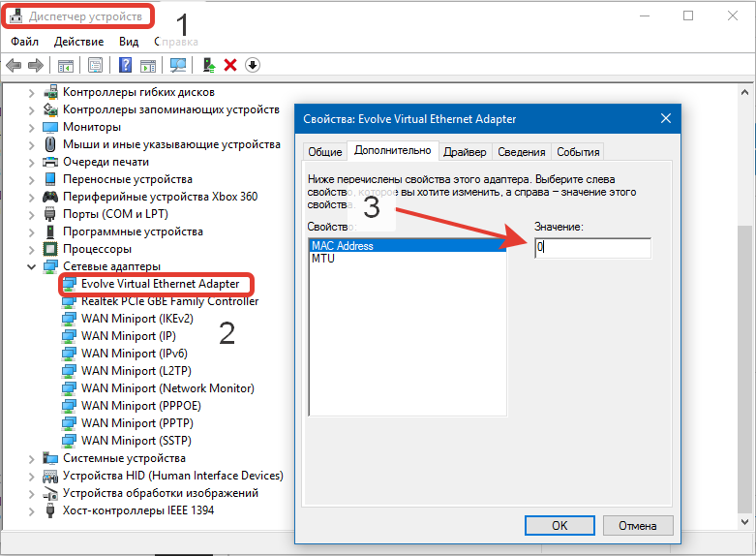Screen dimensions: 756x556
Task: Click the Значение input field
Action: [592, 248]
